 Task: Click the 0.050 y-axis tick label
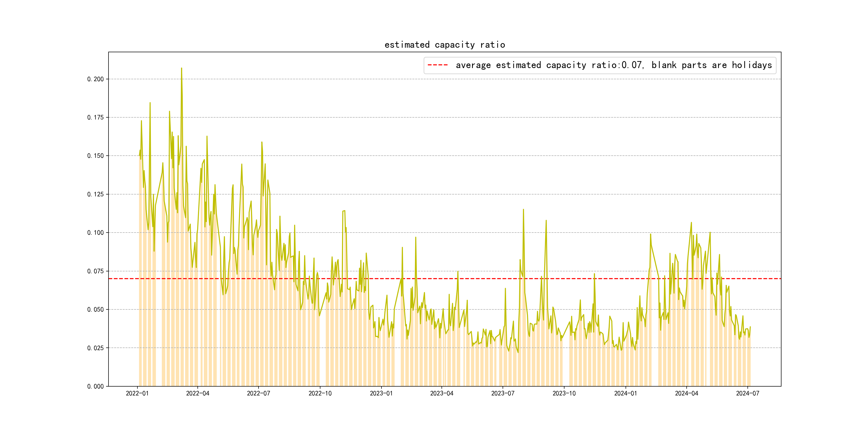pos(95,310)
